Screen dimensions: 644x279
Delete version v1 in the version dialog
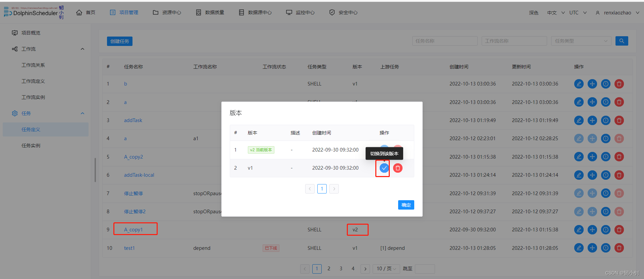(398, 168)
